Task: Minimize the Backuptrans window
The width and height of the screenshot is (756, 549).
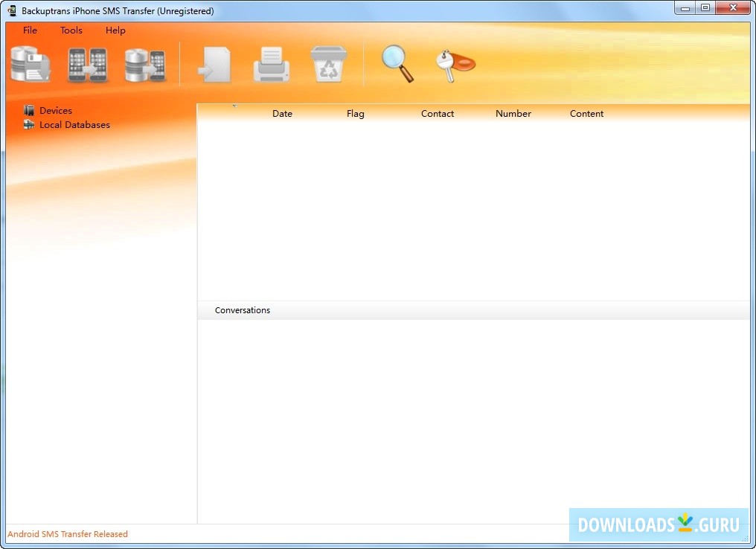Action: (x=685, y=7)
